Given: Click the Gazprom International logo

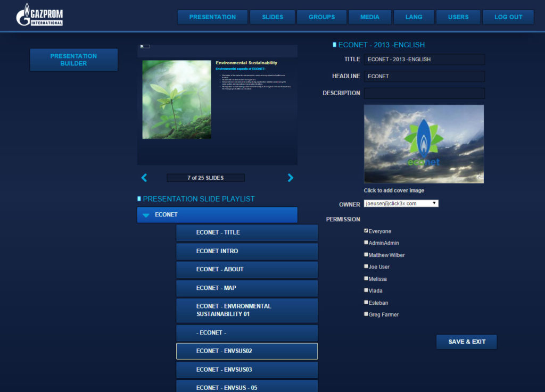Looking at the screenshot, I should point(39,15).
